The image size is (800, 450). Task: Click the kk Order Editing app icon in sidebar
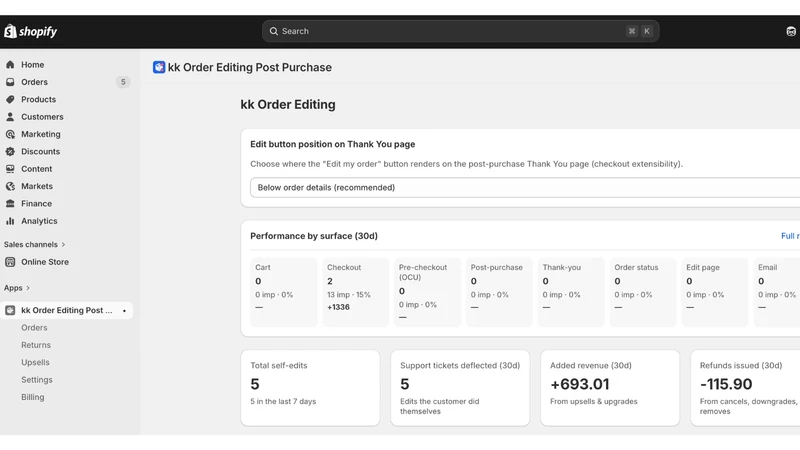click(10, 310)
